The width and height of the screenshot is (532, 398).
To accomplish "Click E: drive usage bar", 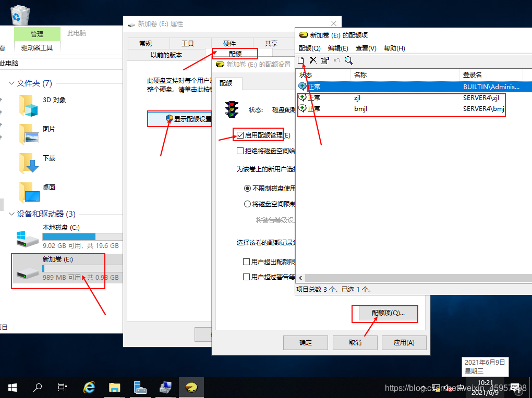I will coord(82,268).
